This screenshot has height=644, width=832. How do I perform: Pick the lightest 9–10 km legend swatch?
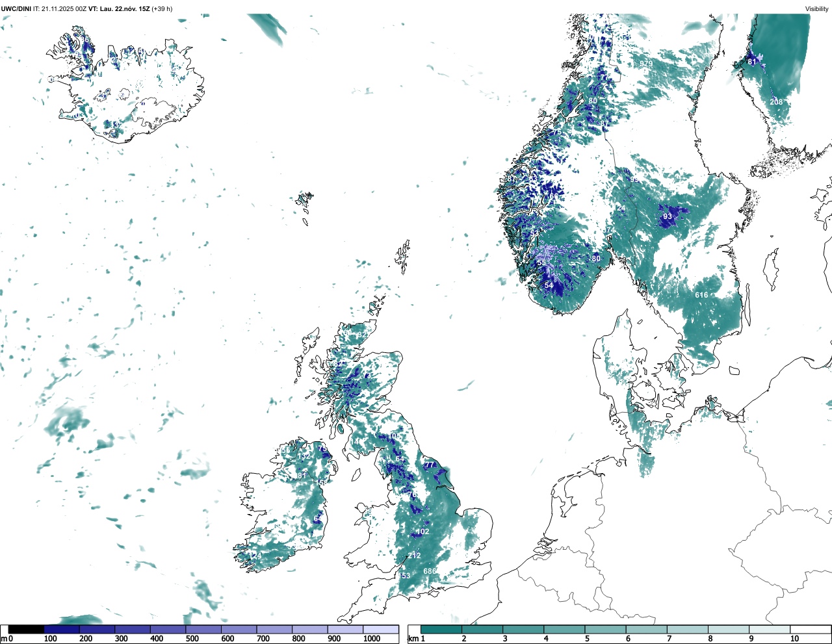(x=769, y=629)
